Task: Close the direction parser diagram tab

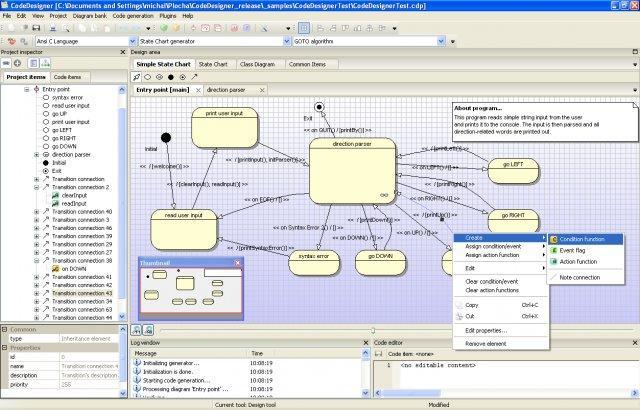Action: click(x=262, y=90)
